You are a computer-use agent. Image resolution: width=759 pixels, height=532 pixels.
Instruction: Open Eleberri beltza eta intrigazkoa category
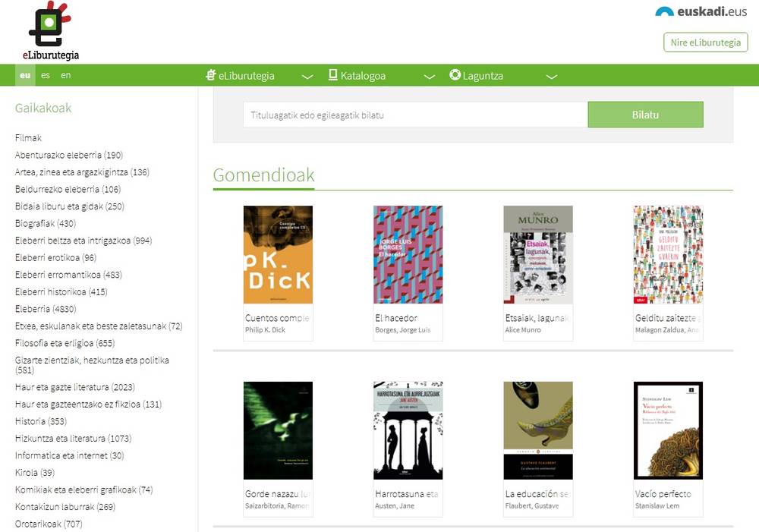coord(83,241)
